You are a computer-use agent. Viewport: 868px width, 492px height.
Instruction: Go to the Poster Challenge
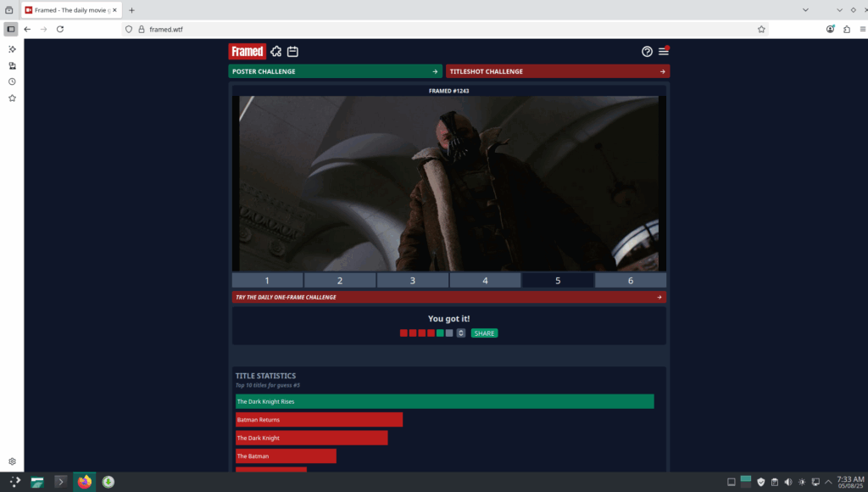[x=335, y=71]
